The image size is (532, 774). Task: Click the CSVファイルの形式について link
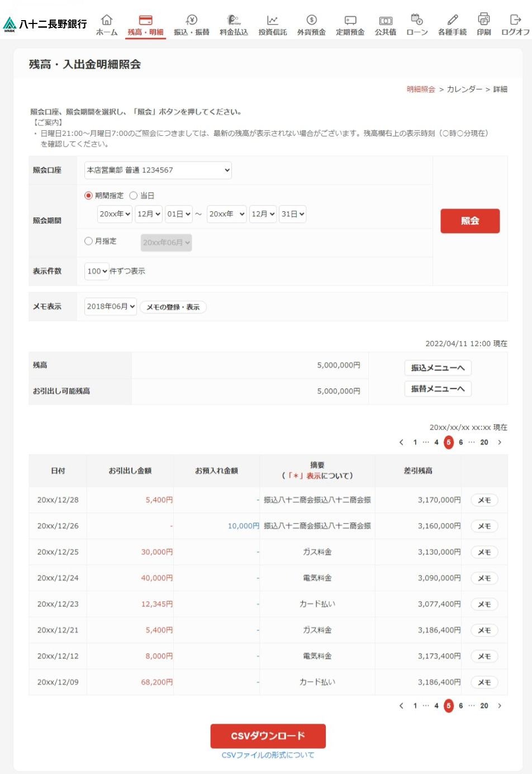(x=268, y=755)
